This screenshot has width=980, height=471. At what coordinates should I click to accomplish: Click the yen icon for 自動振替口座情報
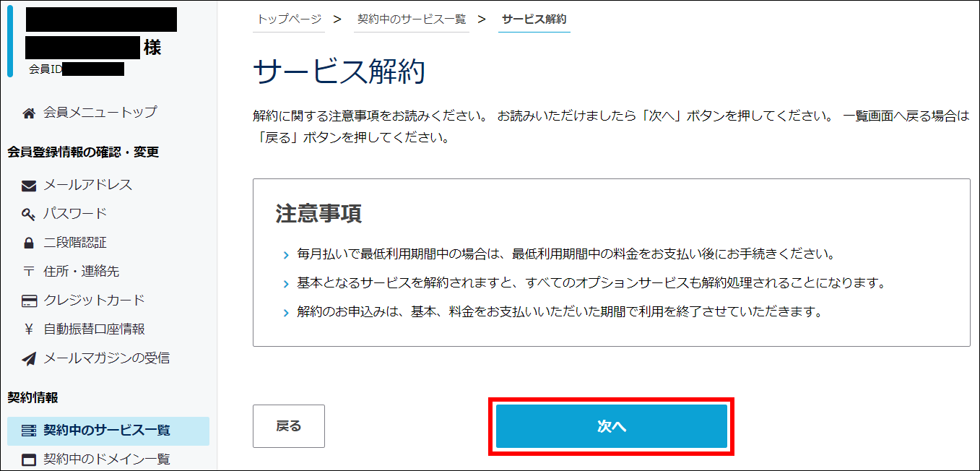coord(29,329)
